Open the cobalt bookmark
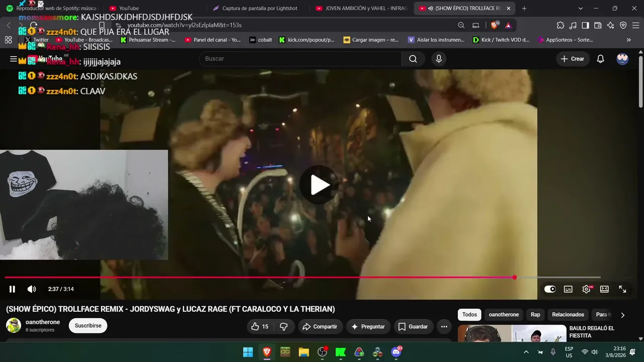The height and width of the screenshot is (362, 644). [x=261, y=40]
